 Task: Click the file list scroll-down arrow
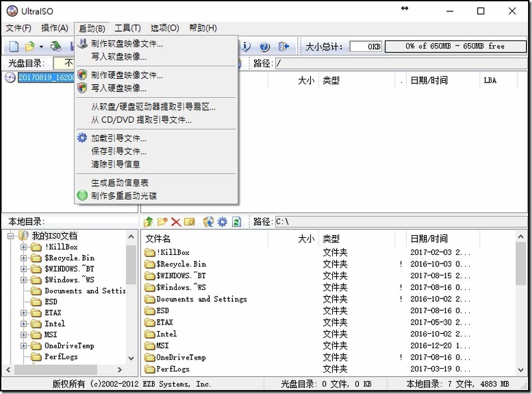click(x=521, y=369)
